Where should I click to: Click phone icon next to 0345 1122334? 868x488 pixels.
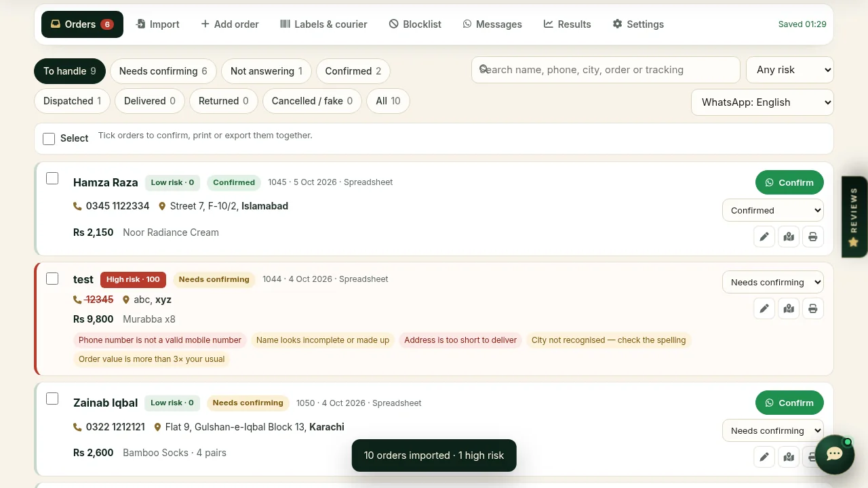click(77, 206)
